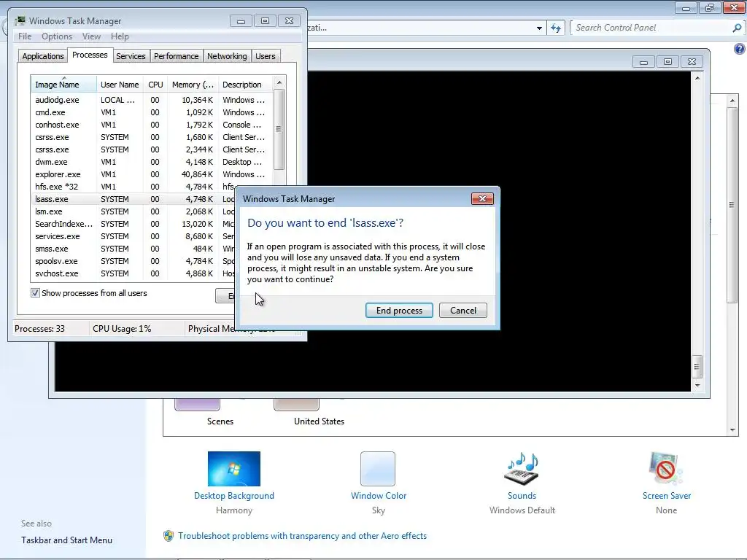Click scroll-up arrow in black console window
This screenshot has width=747, height=560.
point(697,77)
